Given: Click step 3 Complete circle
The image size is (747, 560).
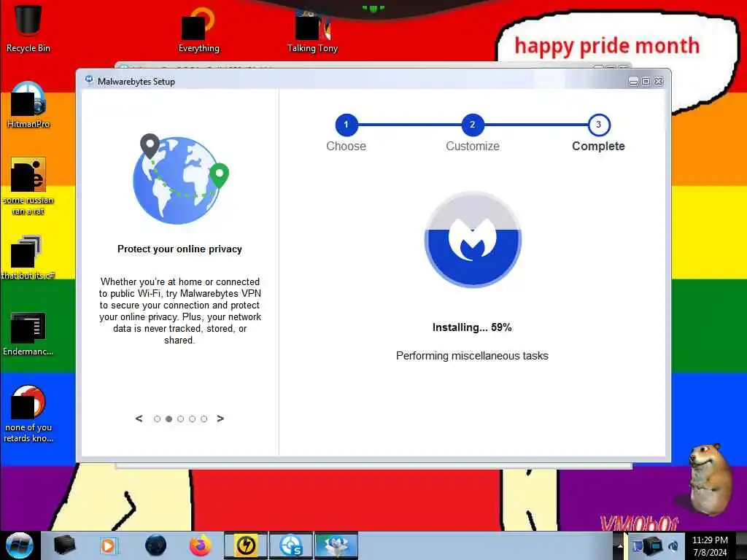Looking at the screenshot, I should pos(598,125).
